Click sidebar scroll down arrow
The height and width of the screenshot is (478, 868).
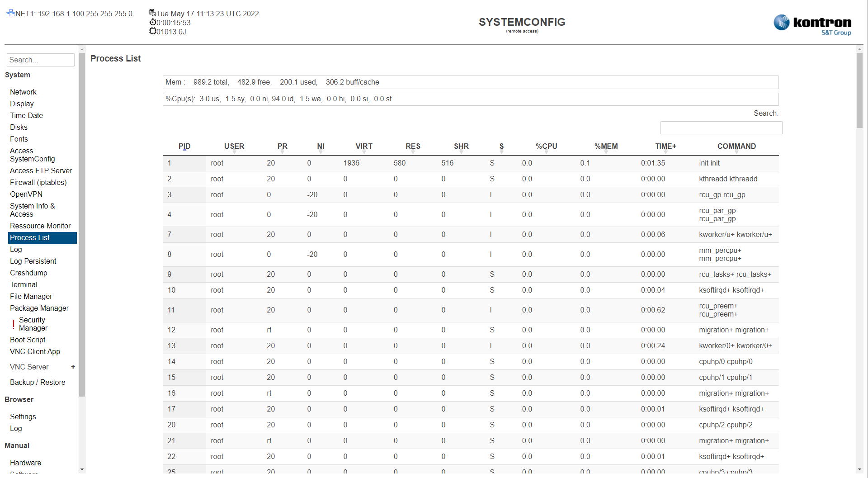[82, 470]
